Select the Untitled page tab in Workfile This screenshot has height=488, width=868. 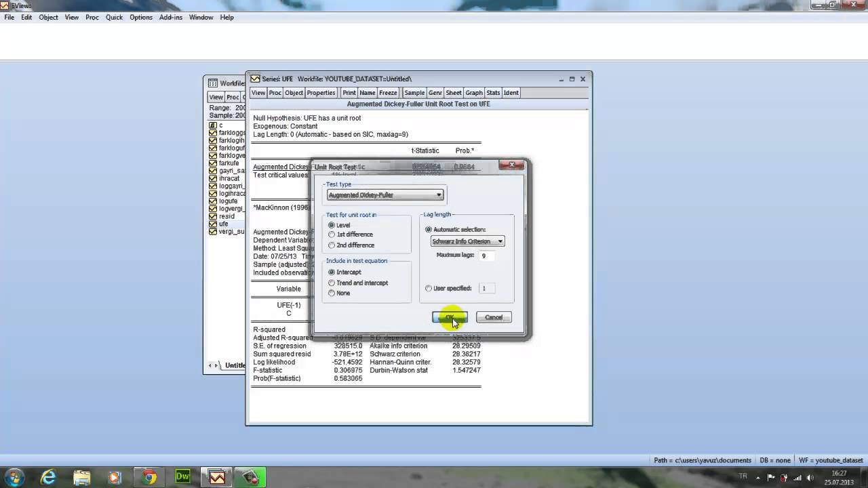235,365
